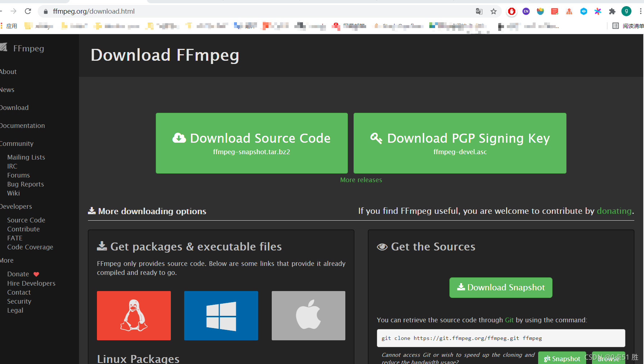644x364 pixels.
Task: Open the red stop-hand ad blocker extension
Action: point(512,11)
